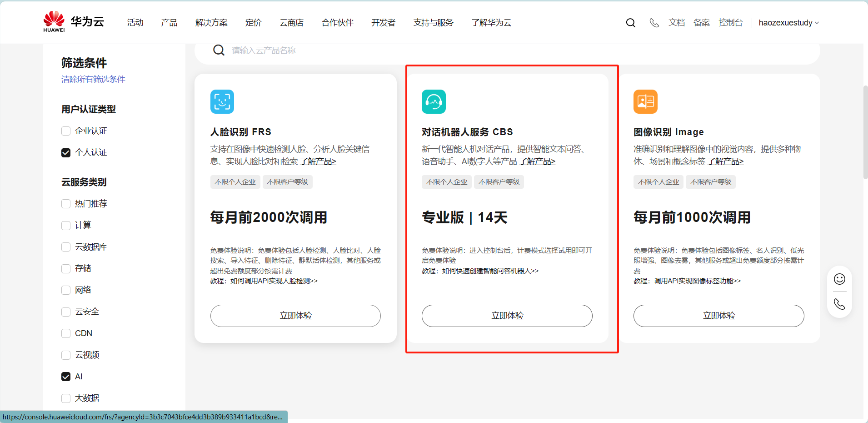Click the phone icon in the top bar
The width and height of the screenshot is (868, 423).
pos(654,23)
